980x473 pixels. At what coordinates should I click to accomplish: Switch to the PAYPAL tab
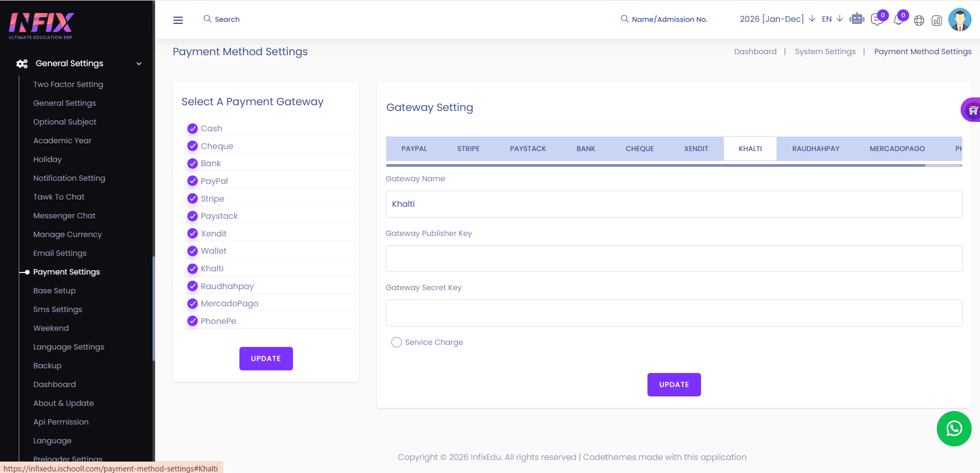414,148
